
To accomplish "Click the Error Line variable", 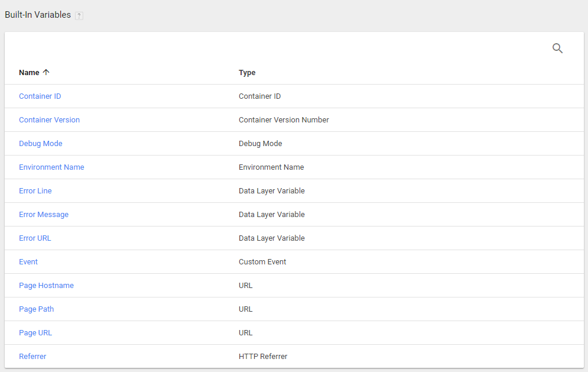I will coord(35,191).
